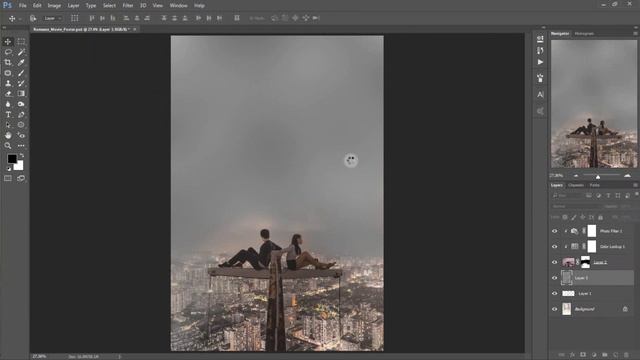Add layer mask from Layers panel bottom

583,355
